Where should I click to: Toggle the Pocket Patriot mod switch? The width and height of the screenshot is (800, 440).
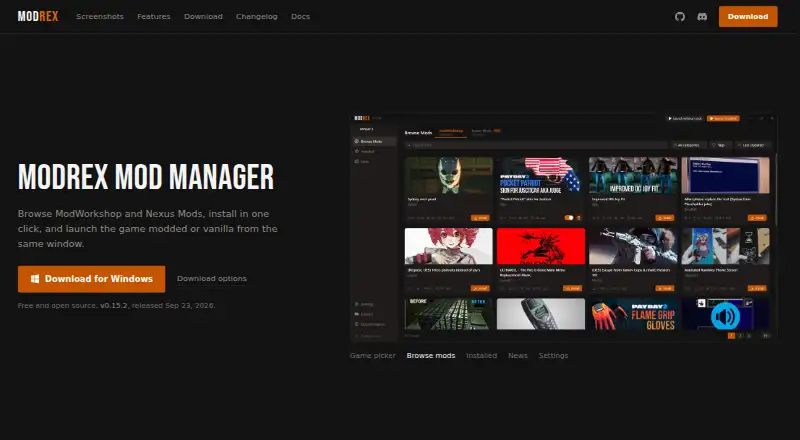click(568, 217)
